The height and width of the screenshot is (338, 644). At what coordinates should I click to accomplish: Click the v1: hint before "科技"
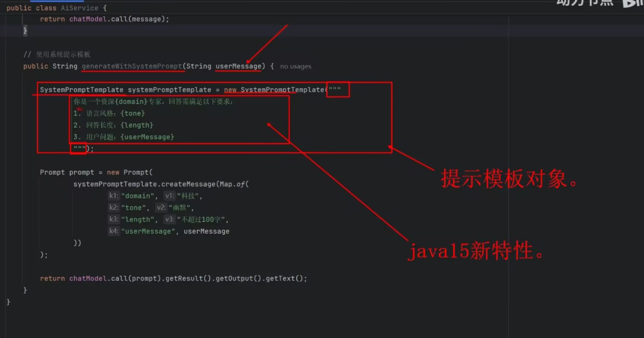tap(170, 196)
